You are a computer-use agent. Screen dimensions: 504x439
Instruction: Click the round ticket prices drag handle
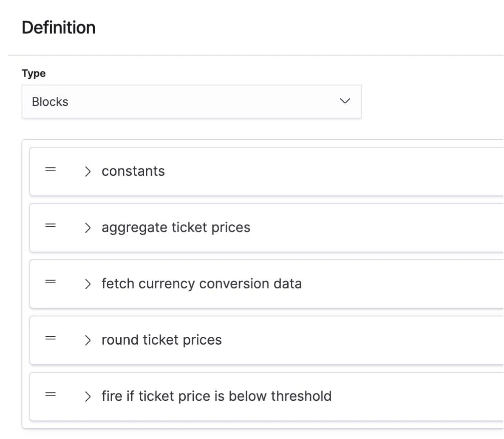point(51,338)
